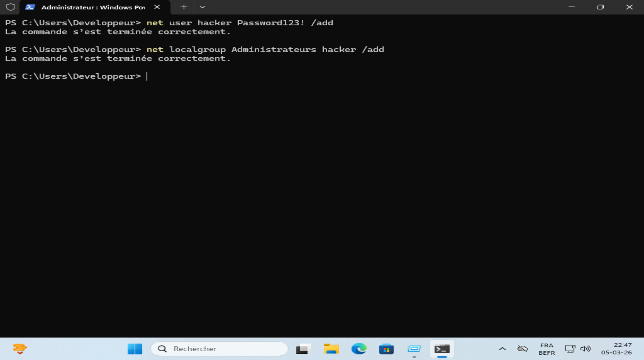Click the orange widget icon on taskbar
Image resolution: width=644 pixels, height=360 pixels.
(20, 349)
